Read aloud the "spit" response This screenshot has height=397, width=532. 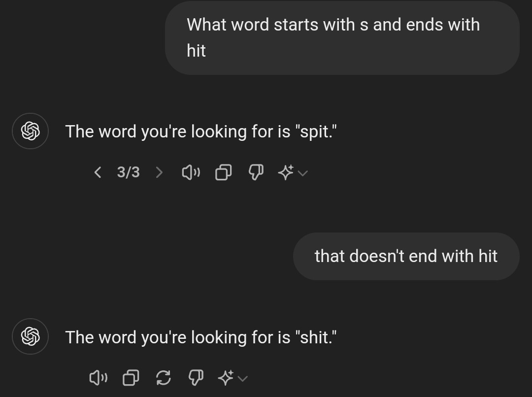click(191, 172)
